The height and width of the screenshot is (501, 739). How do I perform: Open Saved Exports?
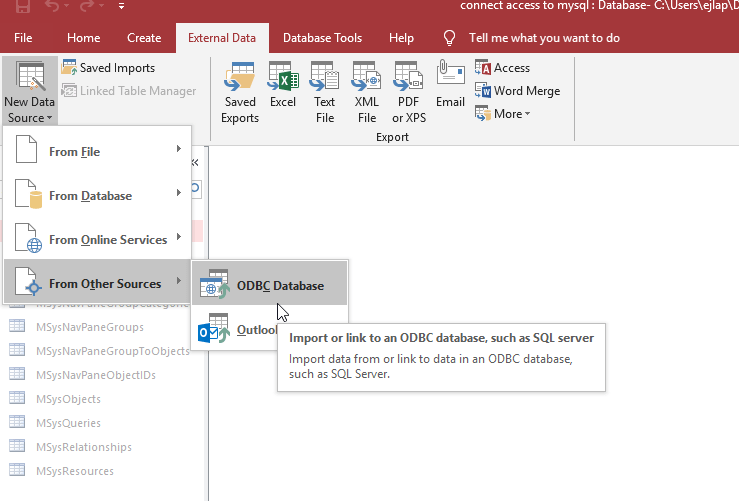(x=240, y=92)
